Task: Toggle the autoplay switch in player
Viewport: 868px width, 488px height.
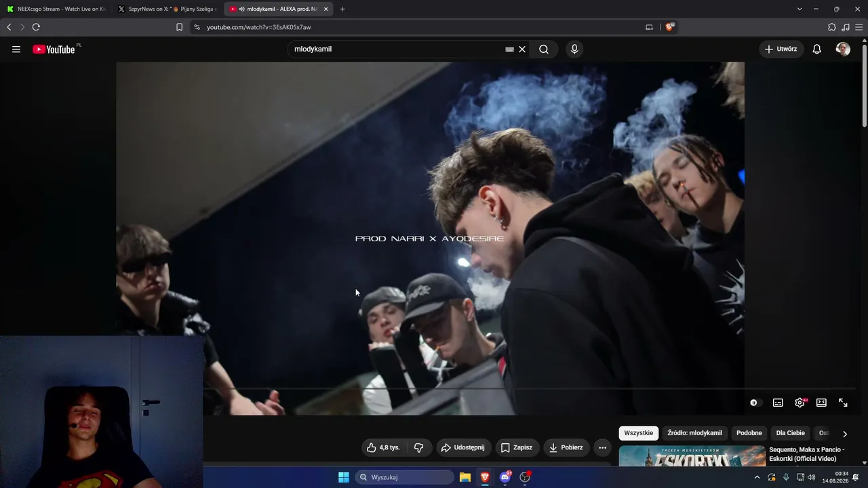Action: (x=755, y=403)
